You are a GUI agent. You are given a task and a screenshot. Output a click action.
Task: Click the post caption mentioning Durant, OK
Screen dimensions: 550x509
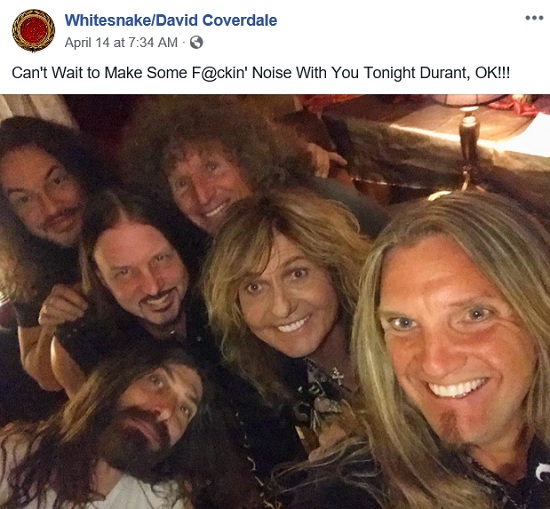261,73
